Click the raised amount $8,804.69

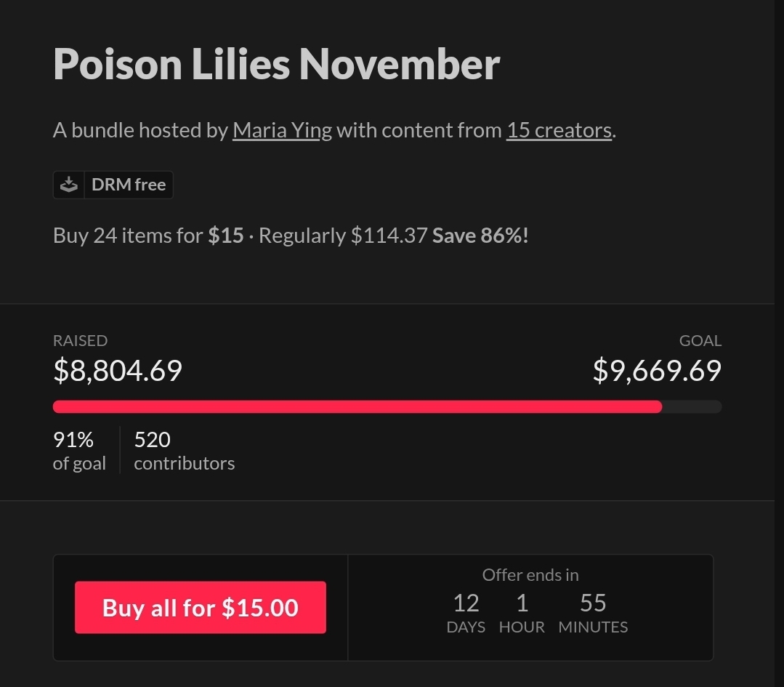(118, 370)
